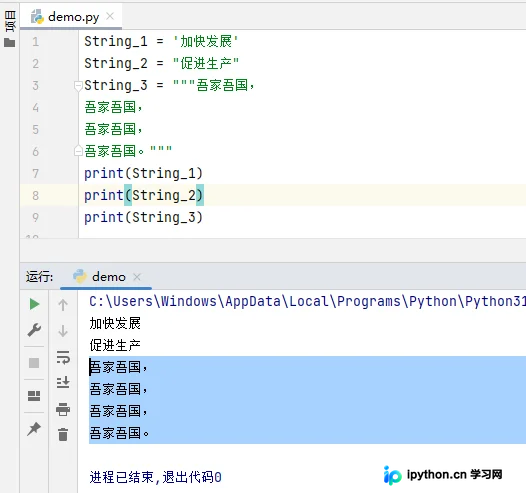Viewport: 526px width, 493px height.
Task: Click the up arrow to go up the stack trace
Action: 63,305
